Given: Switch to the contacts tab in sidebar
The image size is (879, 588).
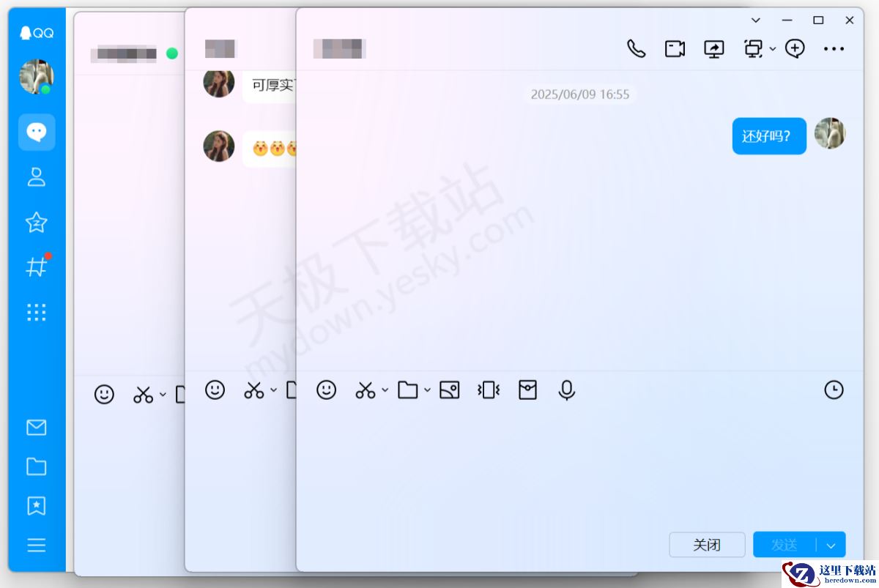Looking at the screenshot, I should coord(37,177).
